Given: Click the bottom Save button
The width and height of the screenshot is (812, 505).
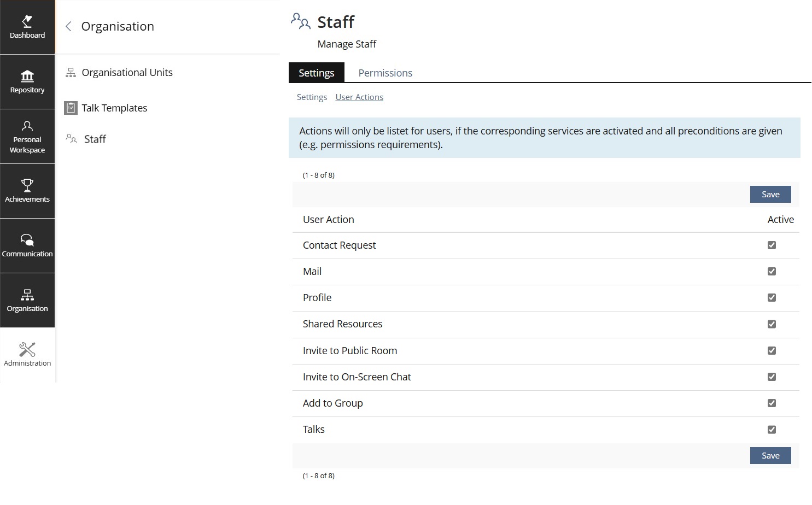Looking at the screenshot, I should 770,456.
